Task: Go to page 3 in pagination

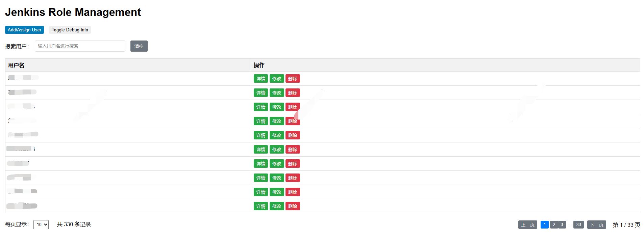Action: (562, 224)
